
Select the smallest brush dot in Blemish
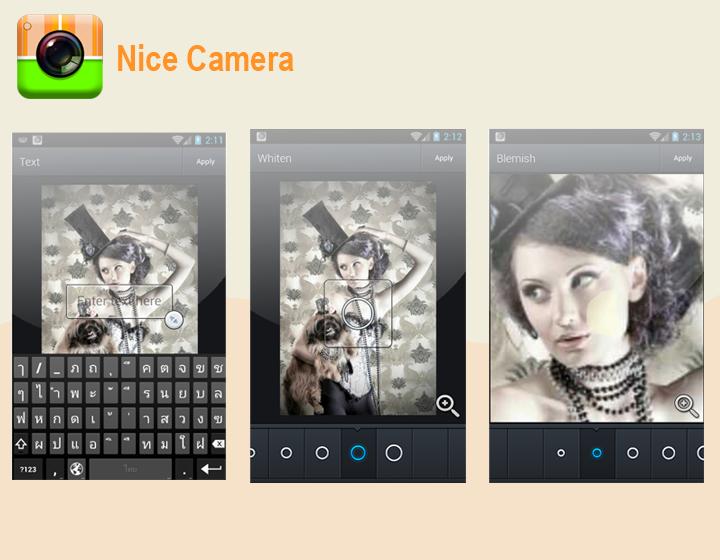coord(561,453)
